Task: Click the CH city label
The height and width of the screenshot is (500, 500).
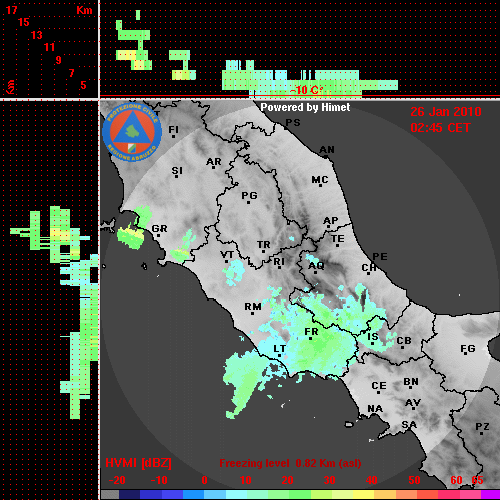Action: coord(369,267)
